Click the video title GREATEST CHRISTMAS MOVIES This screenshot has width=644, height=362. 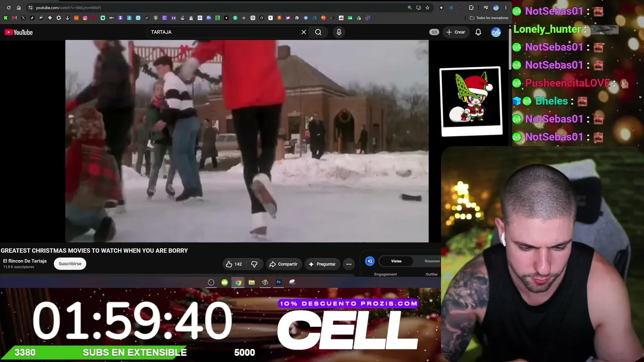tap(94, 250)
